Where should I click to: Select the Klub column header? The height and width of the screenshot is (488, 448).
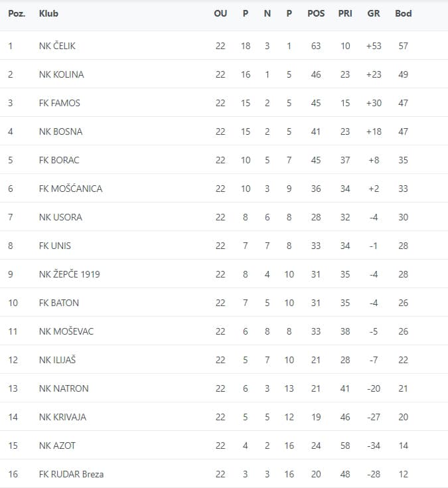pos(48,13)
